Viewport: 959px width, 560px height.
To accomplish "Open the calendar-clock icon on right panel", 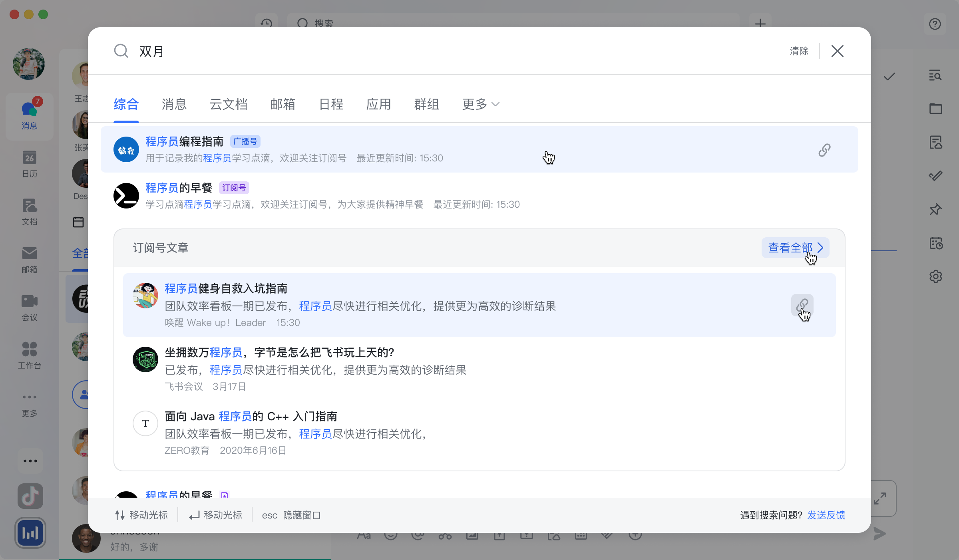I will pyautogui.click(x=935, y=243).
